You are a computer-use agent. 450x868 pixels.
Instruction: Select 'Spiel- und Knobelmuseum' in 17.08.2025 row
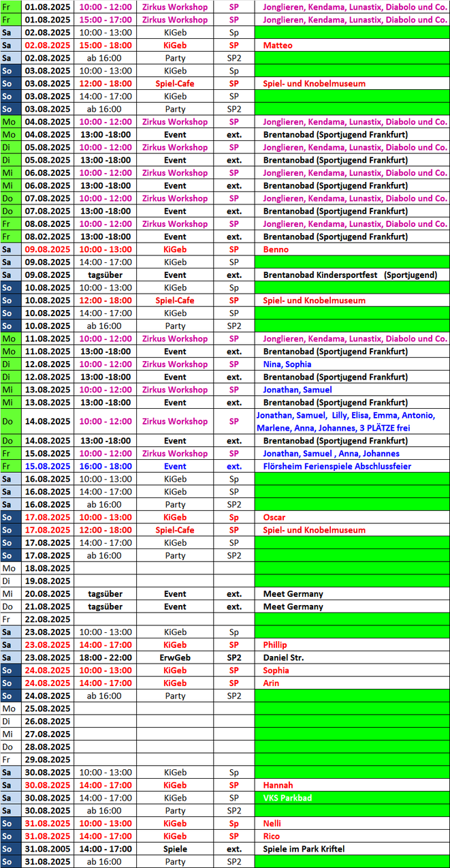coord(352,530)
